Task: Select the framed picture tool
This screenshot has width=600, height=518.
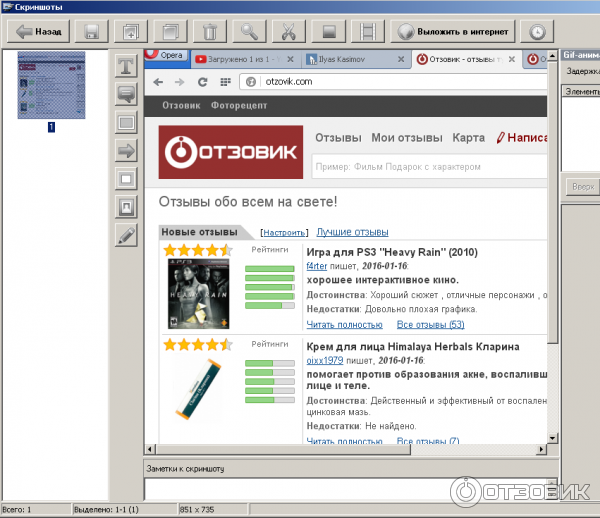Action: (126, 207)
